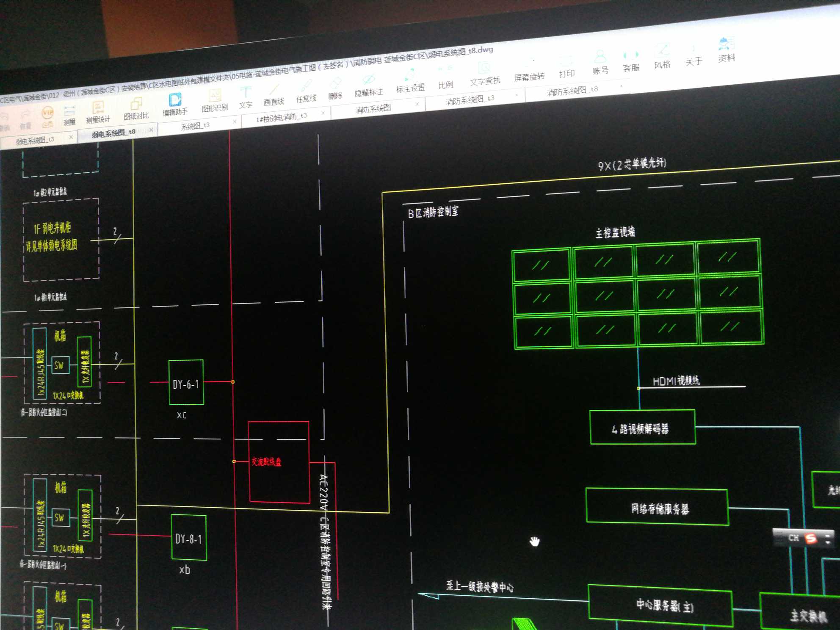Click the 中心服务器(主) block
This screenshot has height=630, width=840.
click(x=661, y=606)
